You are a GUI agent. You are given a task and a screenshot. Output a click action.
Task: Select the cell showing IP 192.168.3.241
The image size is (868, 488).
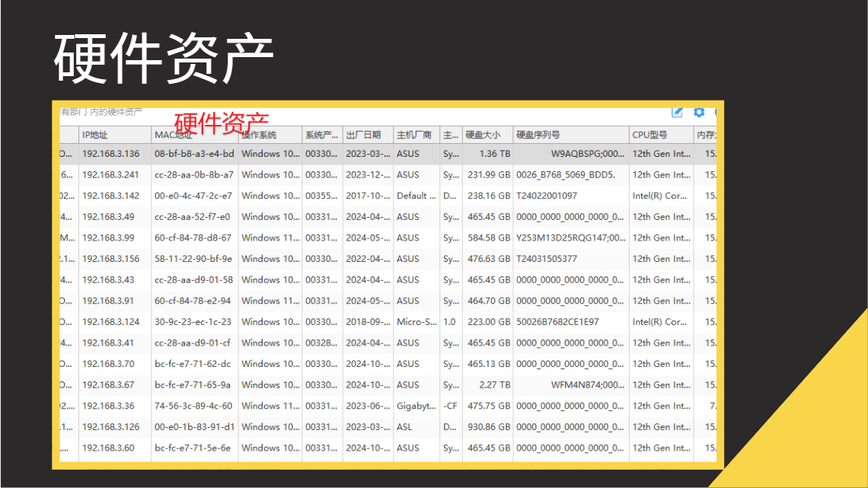[110, 175]
